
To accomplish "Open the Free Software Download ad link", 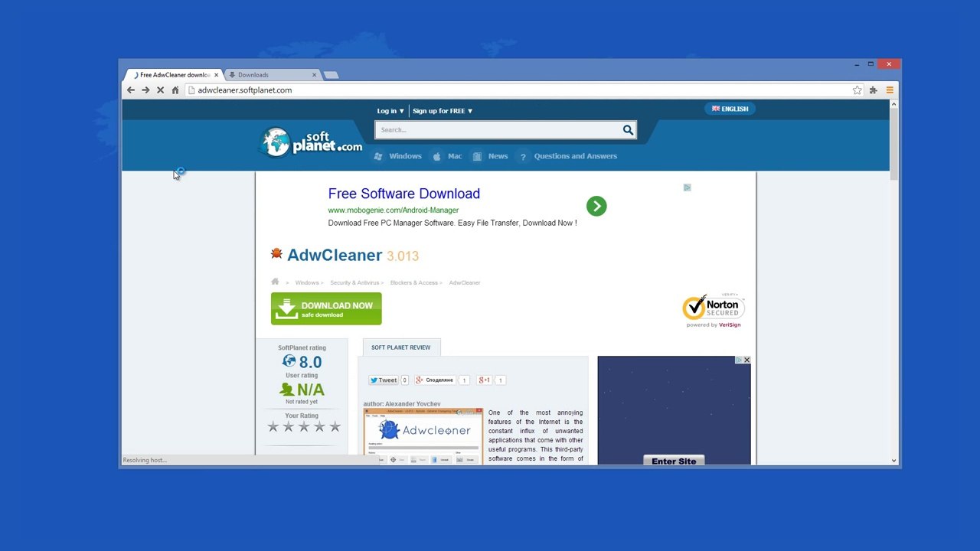I will tap(404, 194).
